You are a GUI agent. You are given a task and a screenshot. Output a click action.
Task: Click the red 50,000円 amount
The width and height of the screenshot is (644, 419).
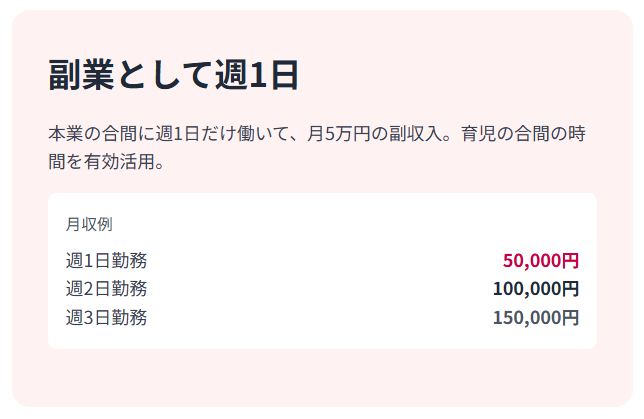click(x=540, y=261)
